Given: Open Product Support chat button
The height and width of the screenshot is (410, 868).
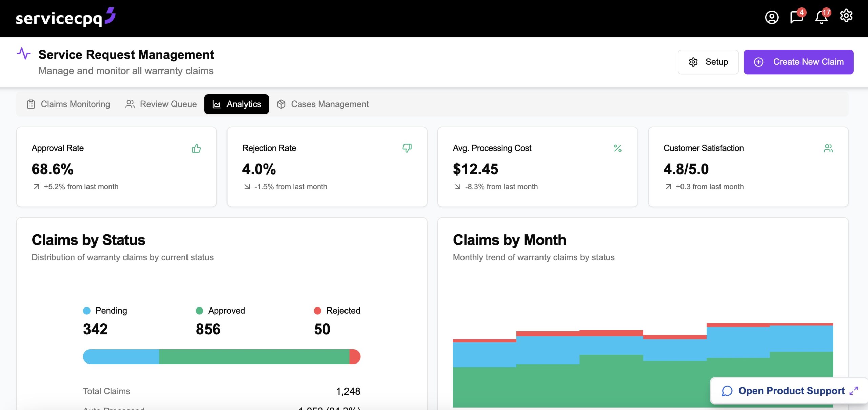Looking at the screenshot, I should pos(789,391).
